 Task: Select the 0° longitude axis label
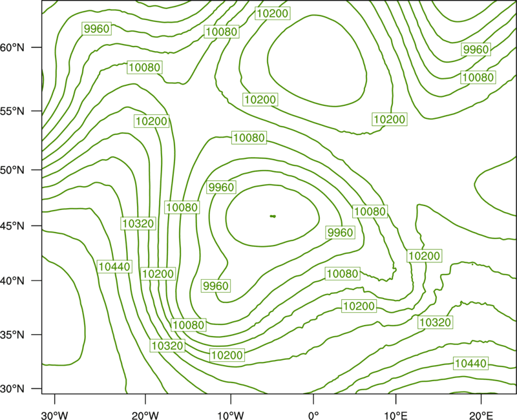(313, 415)
